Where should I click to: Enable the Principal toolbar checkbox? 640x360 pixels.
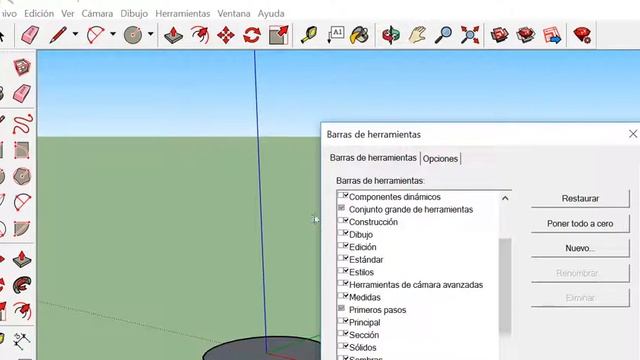[342, 322]
